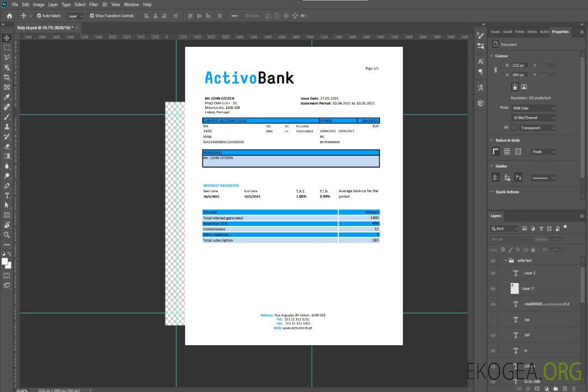Open the Auto-Select Layer dropdown
The image size is (588, 392).
tap(75, 16)
